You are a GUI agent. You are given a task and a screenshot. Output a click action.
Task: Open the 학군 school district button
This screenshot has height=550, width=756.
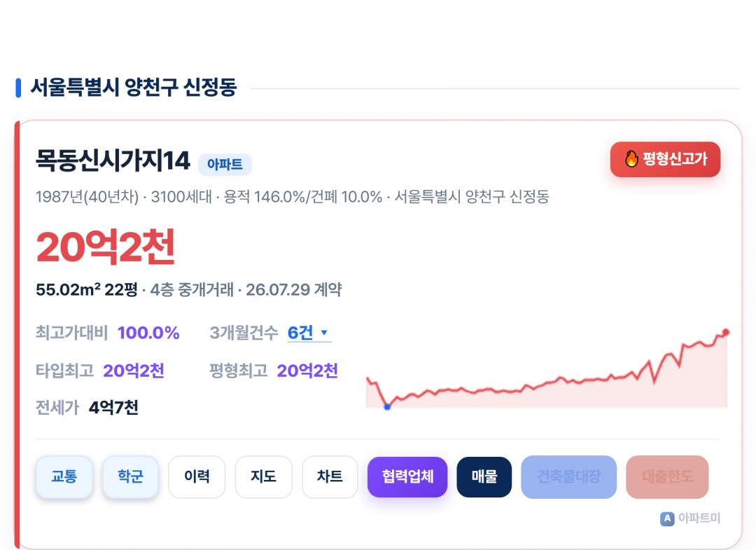(130, 476)
